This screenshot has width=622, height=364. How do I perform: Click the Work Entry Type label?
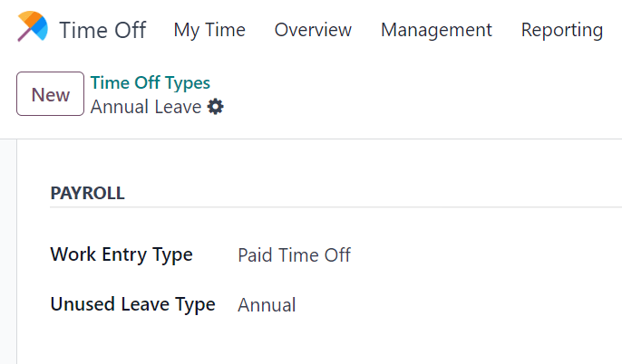tap(121, 254)
